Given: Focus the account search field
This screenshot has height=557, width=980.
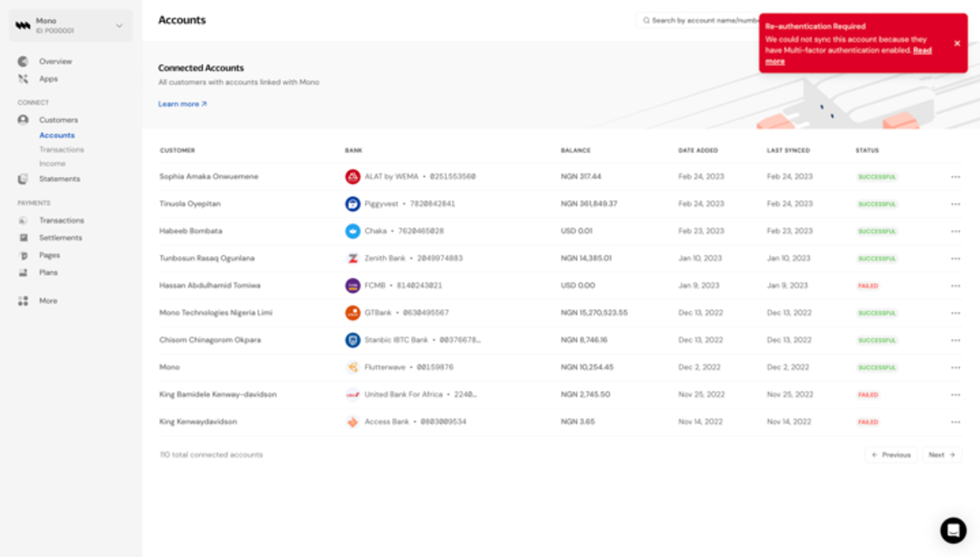Looking at the screenshot, I should 698,20.
